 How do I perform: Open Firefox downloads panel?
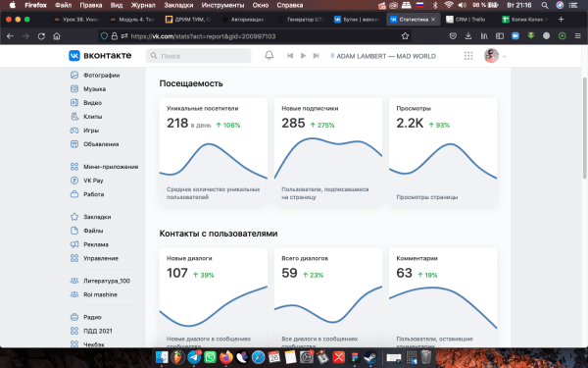[468, 36]
